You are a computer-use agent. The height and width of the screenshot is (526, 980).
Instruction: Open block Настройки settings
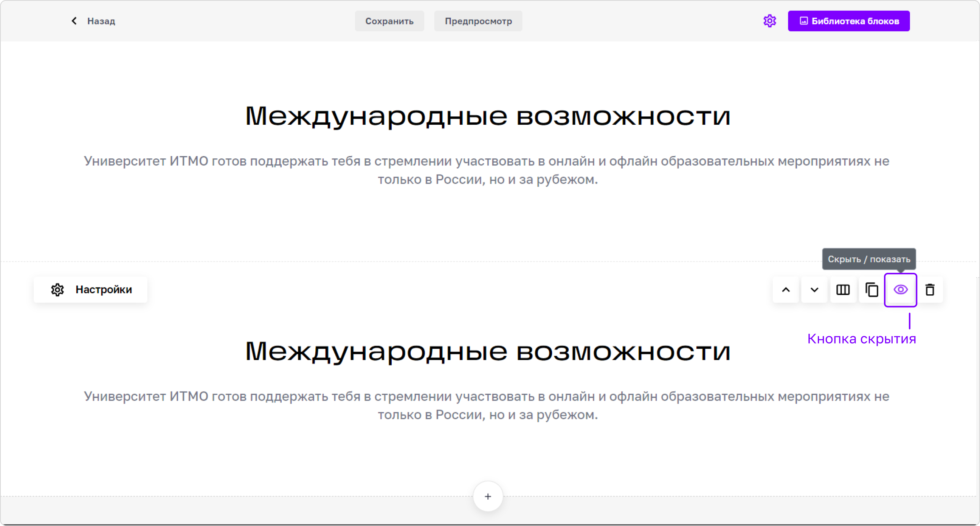(90, 289)
